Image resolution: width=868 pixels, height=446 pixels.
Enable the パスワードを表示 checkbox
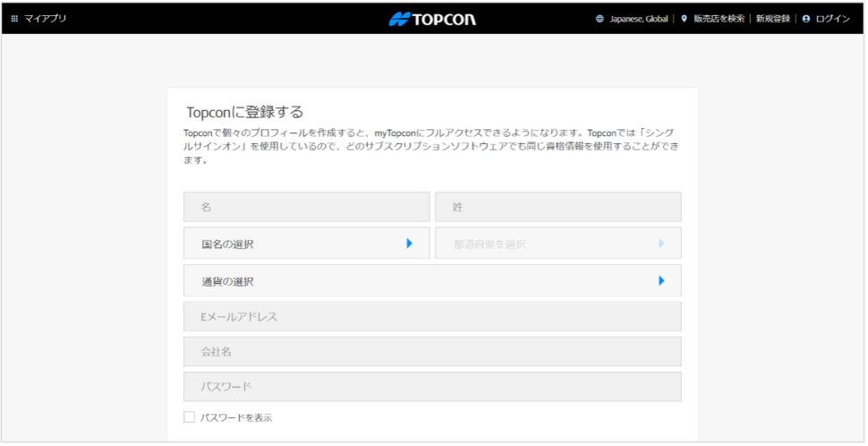tap(189, 417)
